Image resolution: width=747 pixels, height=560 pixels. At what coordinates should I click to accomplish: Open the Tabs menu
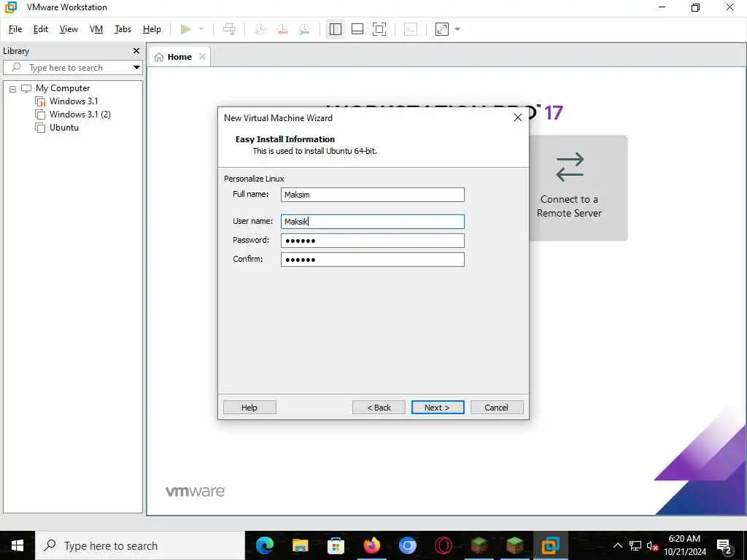[x=123, y=29]
